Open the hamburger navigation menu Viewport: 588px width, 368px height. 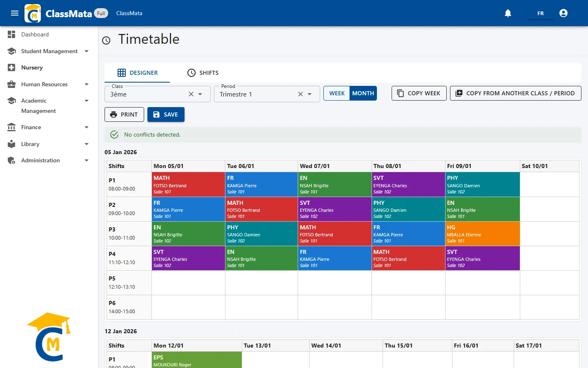[15, 13]
